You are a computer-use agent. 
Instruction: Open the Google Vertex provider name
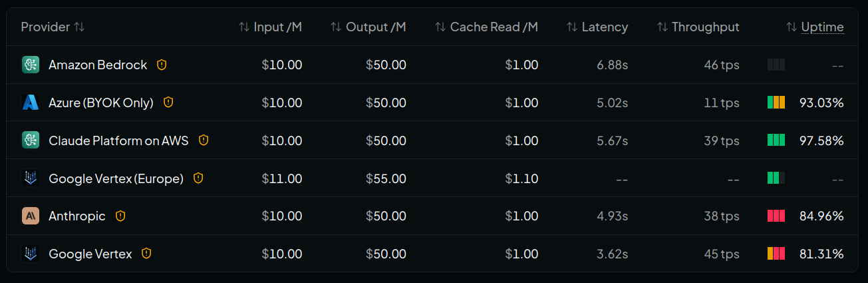[90, 254]
